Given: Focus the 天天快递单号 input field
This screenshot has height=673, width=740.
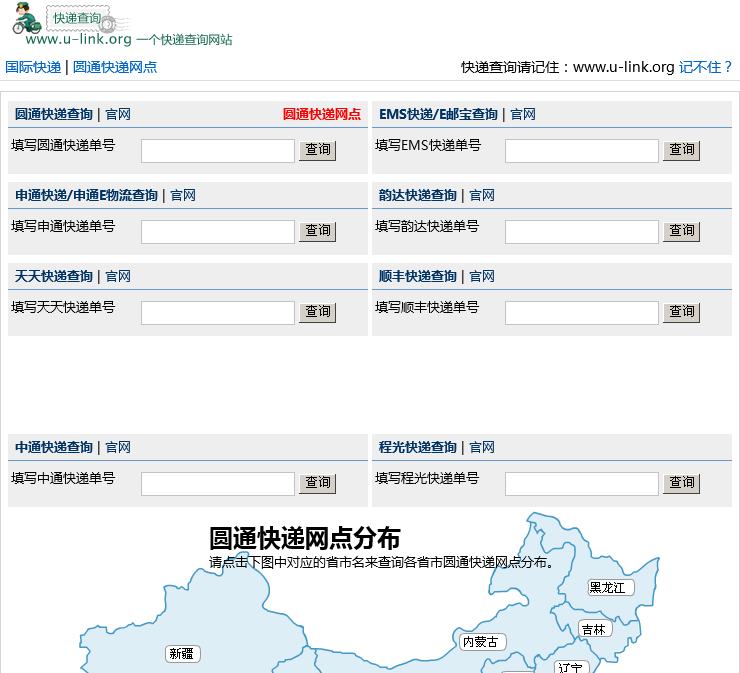Looking at the screenshot, I should pyautogui.click(x=218, y=313).
